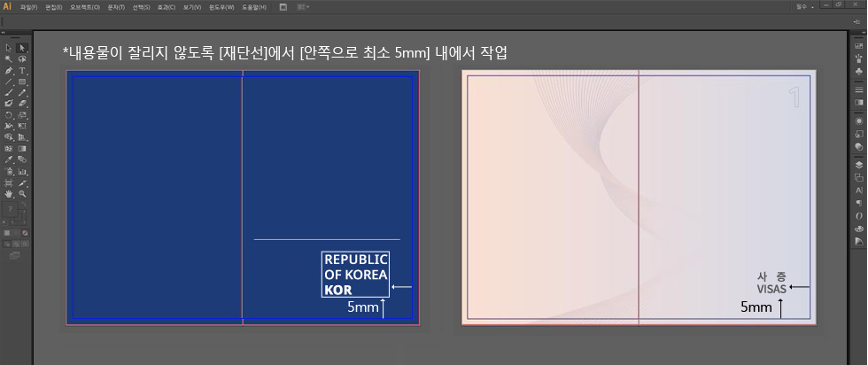Change the screen mode button
Screen dimensions: 868x365
pos(14,255)
